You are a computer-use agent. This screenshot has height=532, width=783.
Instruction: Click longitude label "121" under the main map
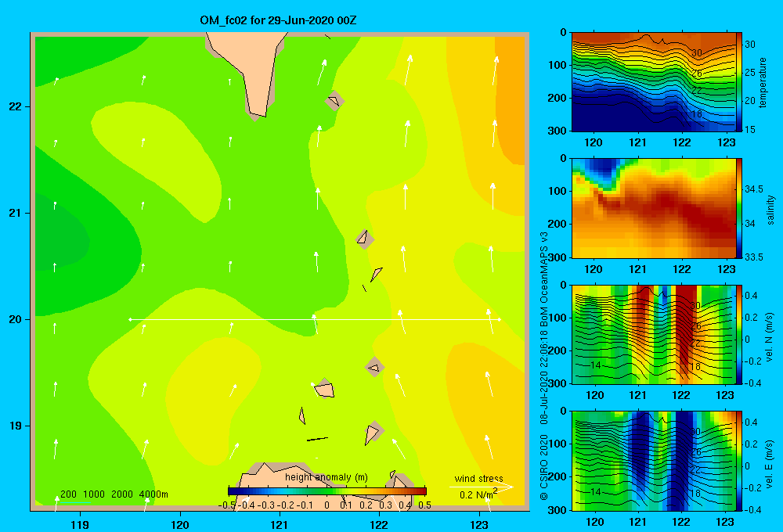point(280,525)
